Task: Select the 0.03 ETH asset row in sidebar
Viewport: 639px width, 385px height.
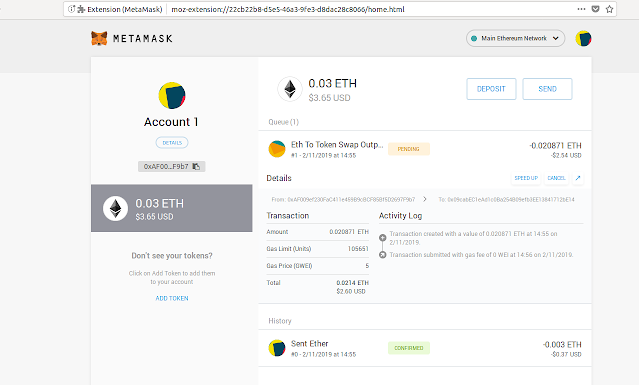Action: tap(172, 208)
